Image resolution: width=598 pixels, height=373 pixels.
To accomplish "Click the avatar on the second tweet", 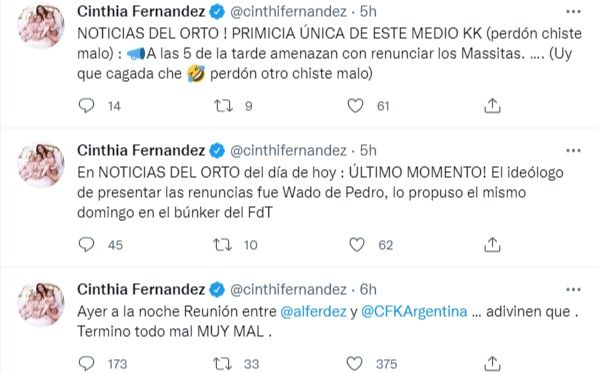I will pyautogui.click(x=41, y=164).
